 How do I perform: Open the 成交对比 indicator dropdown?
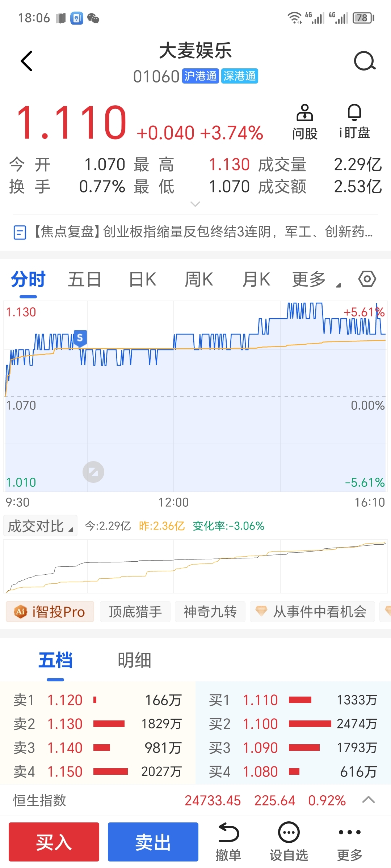40,526
